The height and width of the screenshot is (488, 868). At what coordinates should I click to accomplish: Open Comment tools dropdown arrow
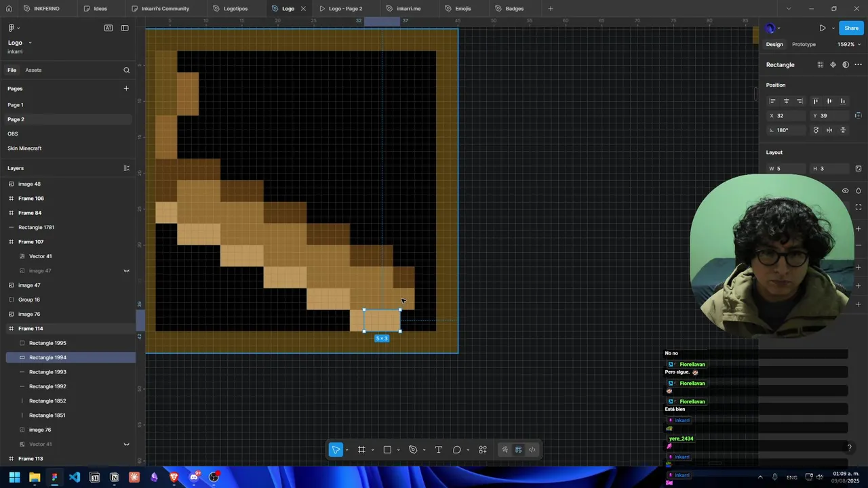point(468,450)
